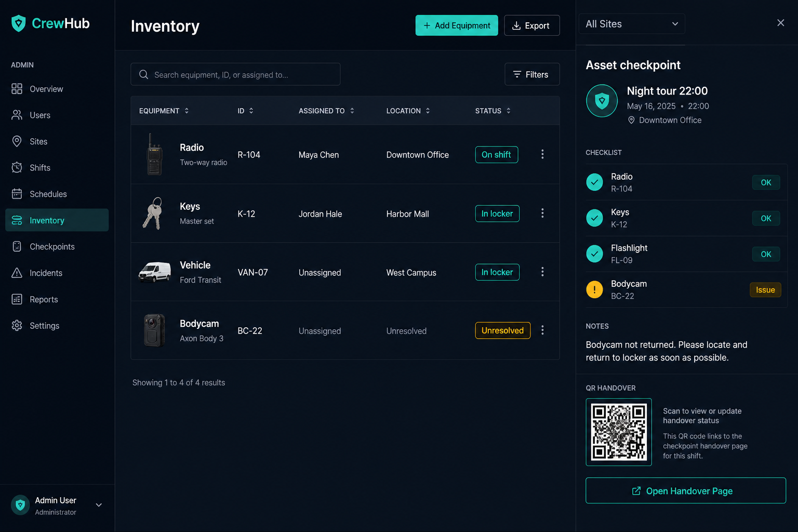Open Schedules in sidebar
This screenshot has height=532, width=798.
[x=57, y=194]
